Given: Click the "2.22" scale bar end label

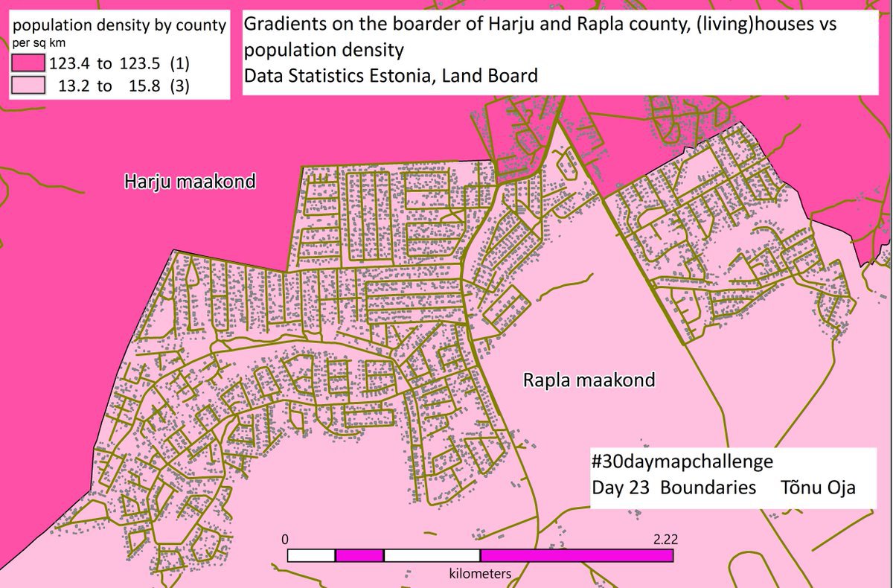Looking at the screenshot, I should pos(664,539).
